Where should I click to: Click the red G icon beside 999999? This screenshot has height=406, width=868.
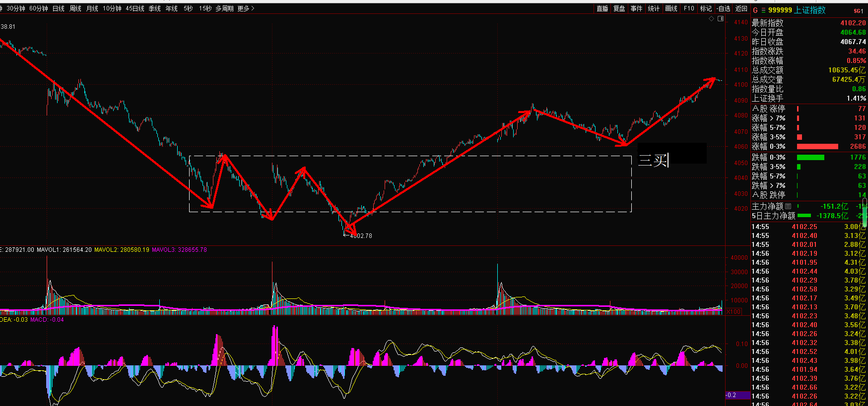tap(755, 10)
